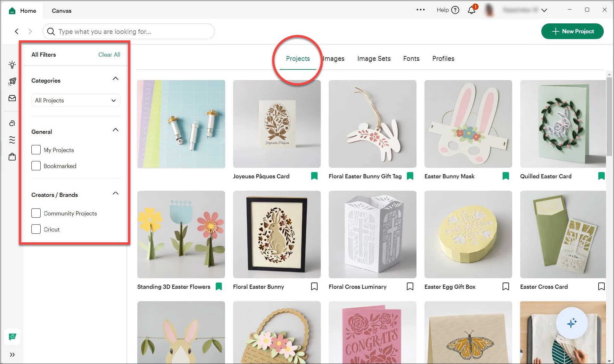614x364 pixels.
Task: Click the New Project button
Action: [x=572, y=31]
